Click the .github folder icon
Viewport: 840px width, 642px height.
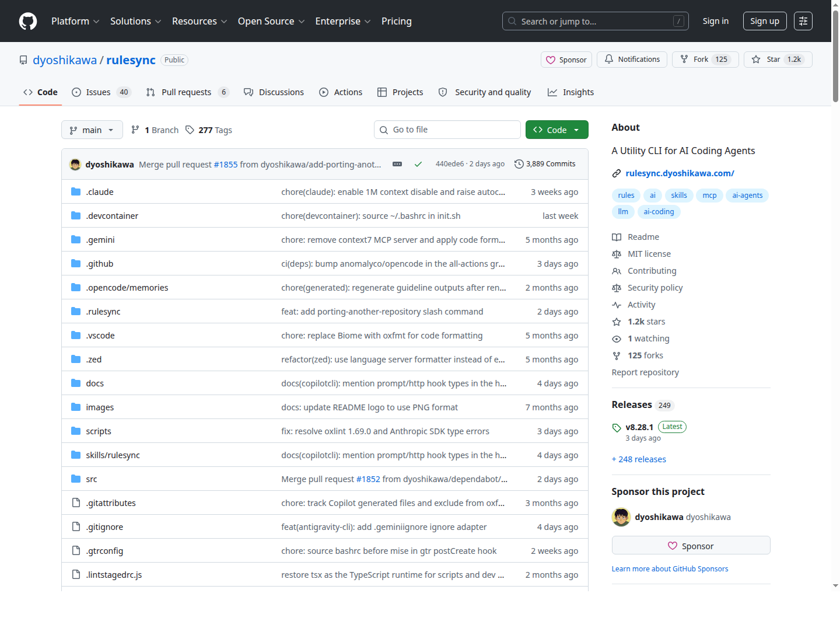(x=76, y=263)
